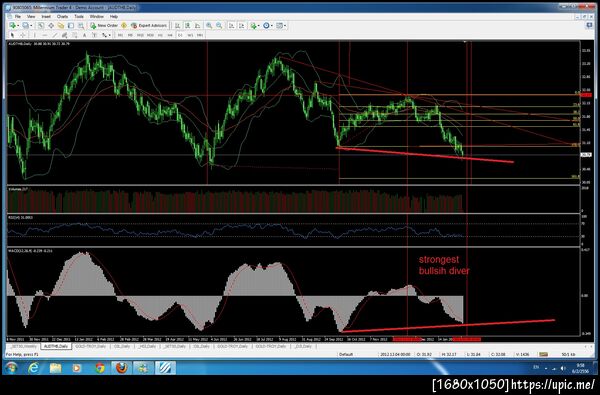Open Google Chrome from the taskbar
The image size is (600, 395).
coord(100,368)
